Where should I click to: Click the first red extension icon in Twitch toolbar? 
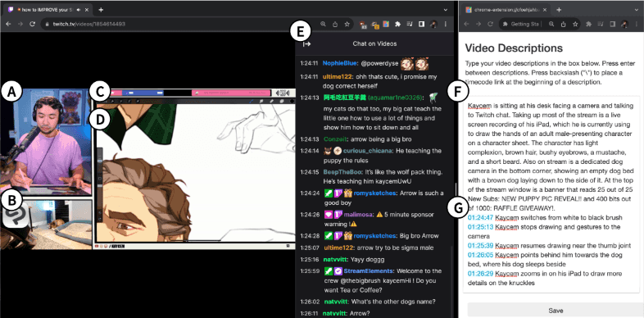click(x=363, y=25)
